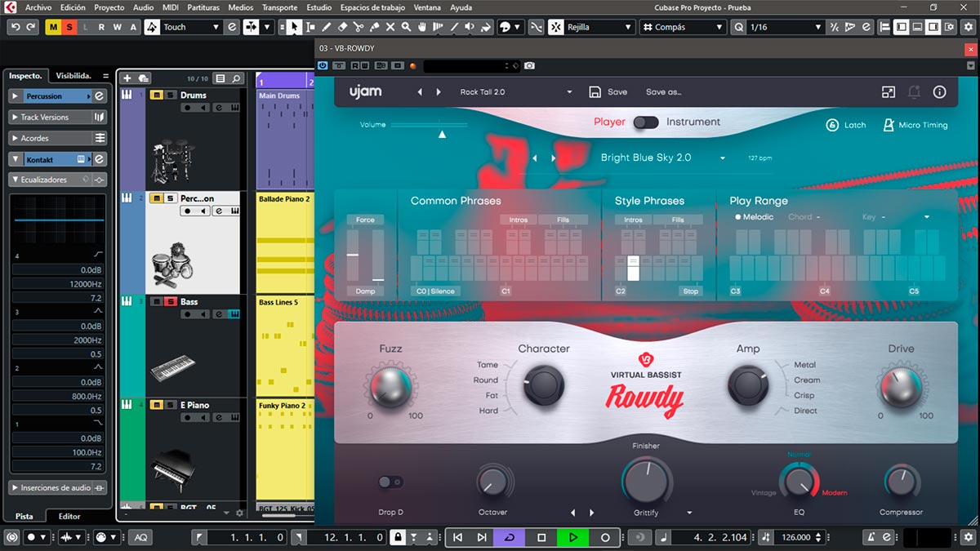Click the camera snapshot icon in plugin header

[530, 65]
